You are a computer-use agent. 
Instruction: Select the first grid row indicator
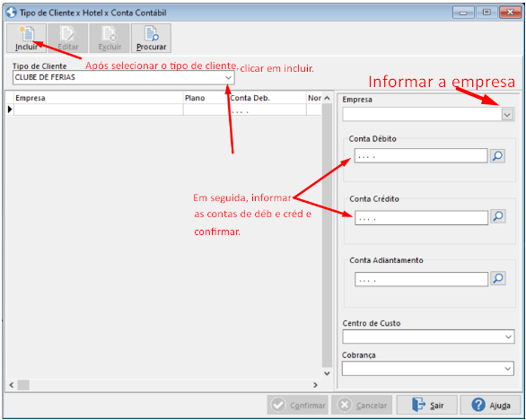point(10,109)
